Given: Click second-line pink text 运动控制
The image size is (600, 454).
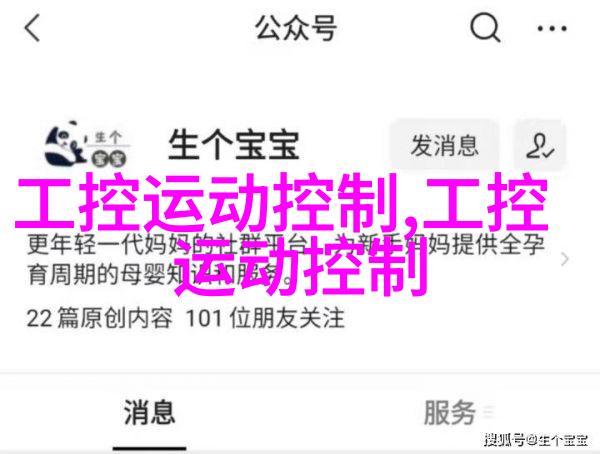Looking at the screenshot, I should click(x=301, y=266).
